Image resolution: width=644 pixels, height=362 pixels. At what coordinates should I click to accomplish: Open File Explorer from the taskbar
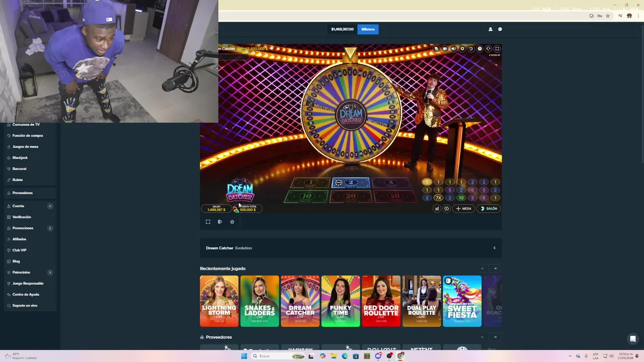(x=334, y=356)
